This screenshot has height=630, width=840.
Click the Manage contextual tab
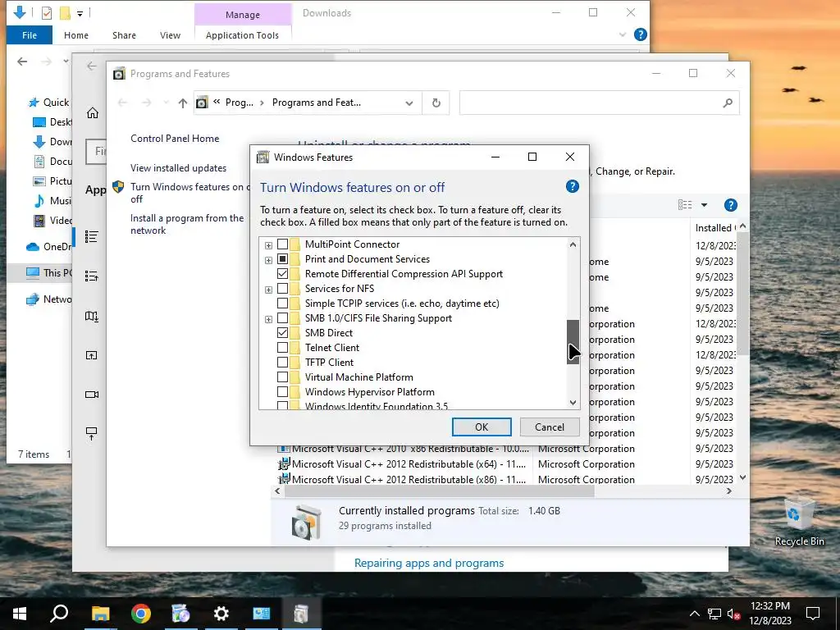coord(243,15)
